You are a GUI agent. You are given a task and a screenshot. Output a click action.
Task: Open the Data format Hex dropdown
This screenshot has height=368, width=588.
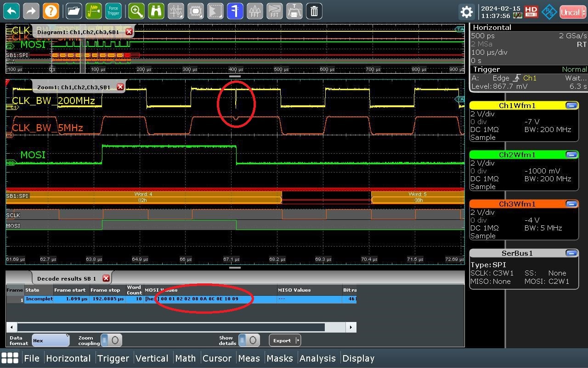point(51,340)
